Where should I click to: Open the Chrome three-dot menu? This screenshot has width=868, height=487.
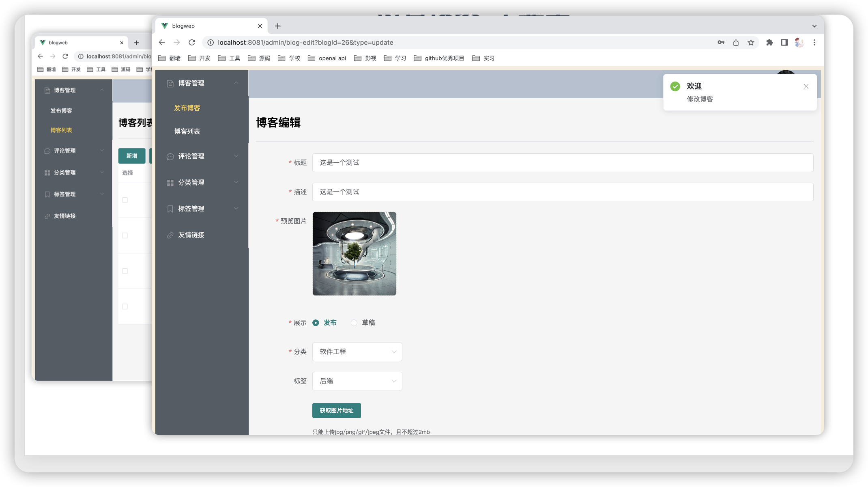(814, 42)
